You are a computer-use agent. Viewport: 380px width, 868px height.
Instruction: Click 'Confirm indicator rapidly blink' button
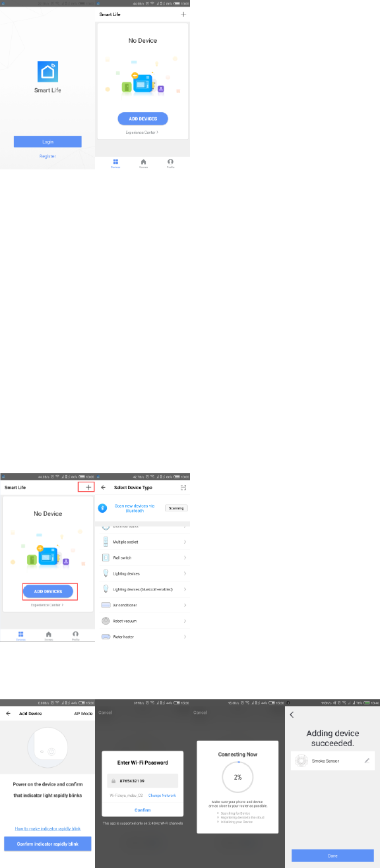click(x=47, y=843)
